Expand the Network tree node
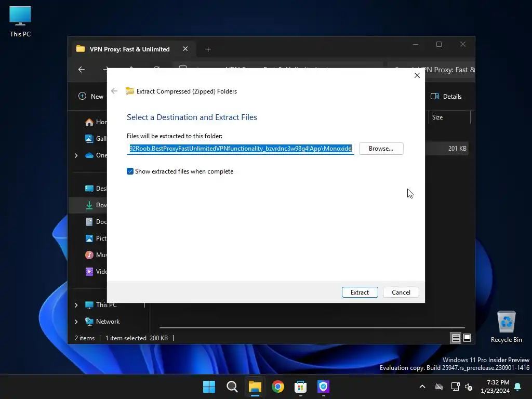This screenshot has height=399, width=532. coord(76,322)
